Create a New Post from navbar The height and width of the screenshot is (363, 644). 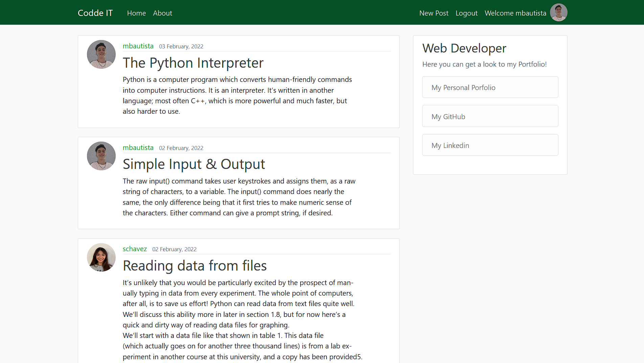point(434,13)
